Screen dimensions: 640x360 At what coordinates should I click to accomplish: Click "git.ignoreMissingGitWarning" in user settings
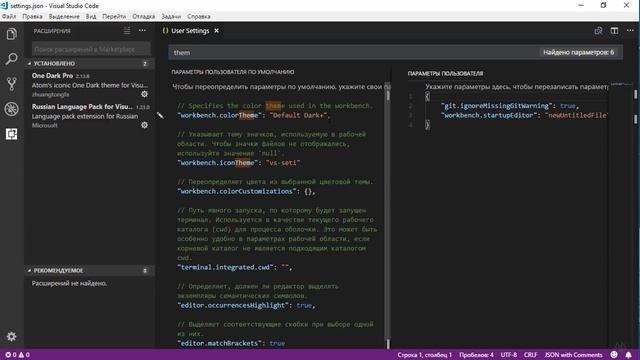(x=497, y=106)
